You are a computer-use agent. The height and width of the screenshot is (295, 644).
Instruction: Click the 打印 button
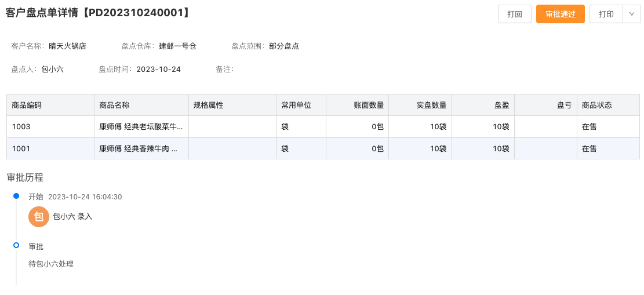606,14
